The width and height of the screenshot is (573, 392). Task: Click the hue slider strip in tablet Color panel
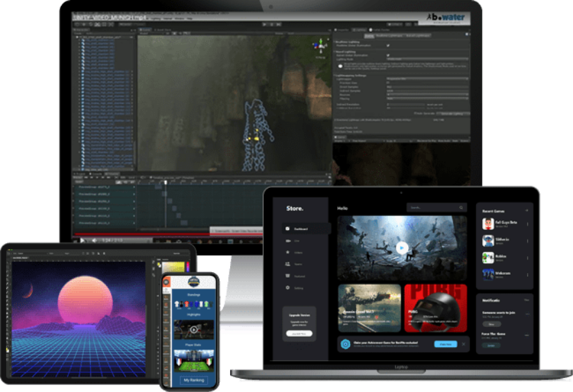[x=188, y=267]
